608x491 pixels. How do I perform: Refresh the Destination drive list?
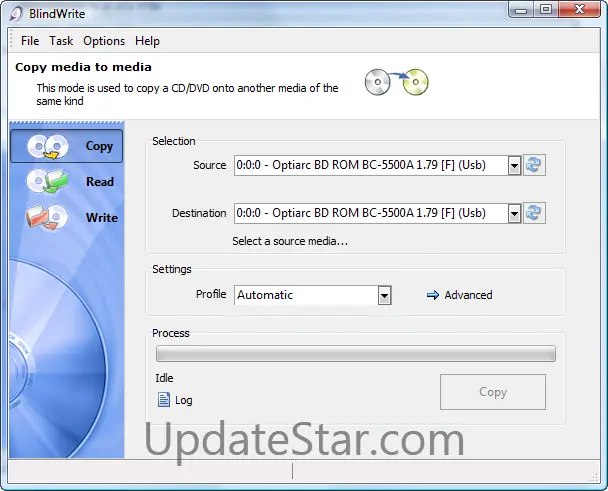pyautogui.click(x=534, y=213)
